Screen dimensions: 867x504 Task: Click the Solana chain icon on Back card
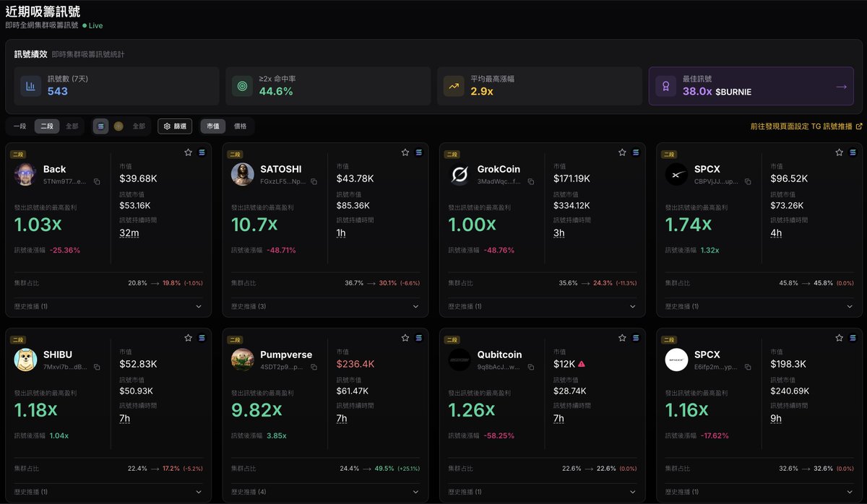[202, 153]
